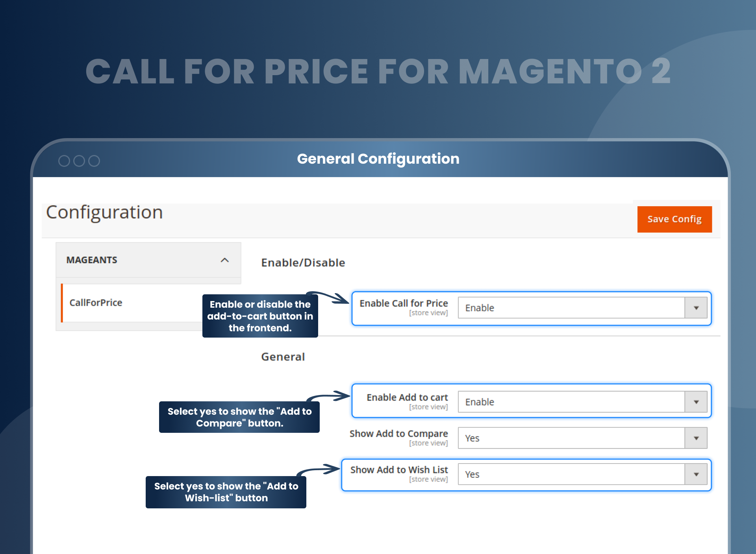This screenshot has height=554, width=756.
Task: Collapse the MAGEANTS section chevron
Action: click(x=224, y=260)
